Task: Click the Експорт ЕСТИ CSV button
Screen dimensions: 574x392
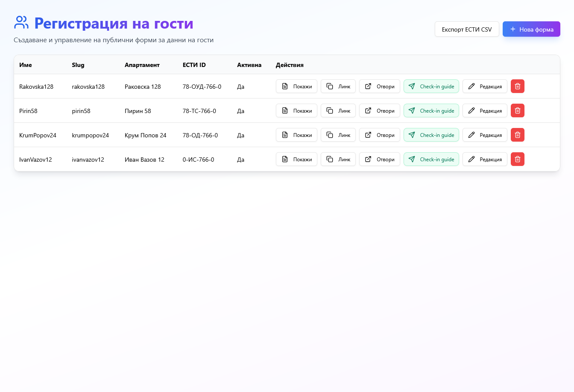Action: click(x=467, y=29)
